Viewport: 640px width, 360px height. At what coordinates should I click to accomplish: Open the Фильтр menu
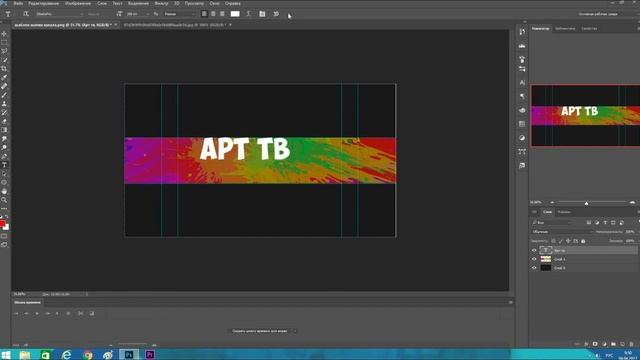(162, 3)
